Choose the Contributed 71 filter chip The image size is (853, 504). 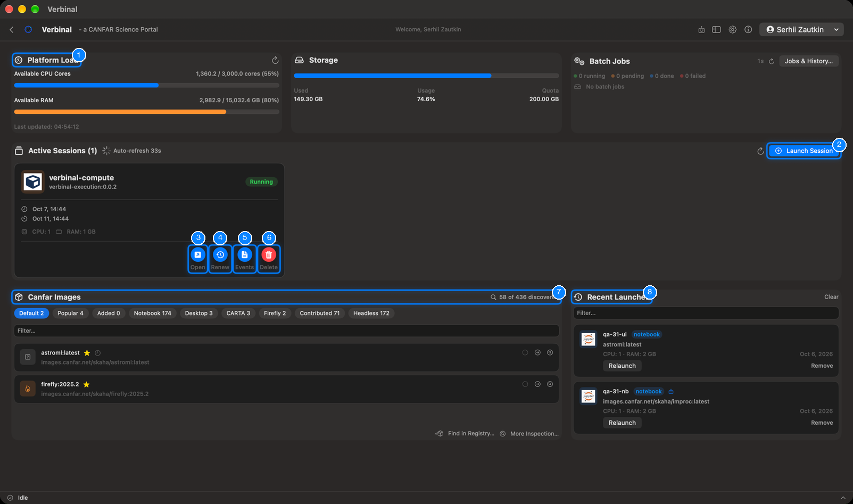click(x=320, y=313)
